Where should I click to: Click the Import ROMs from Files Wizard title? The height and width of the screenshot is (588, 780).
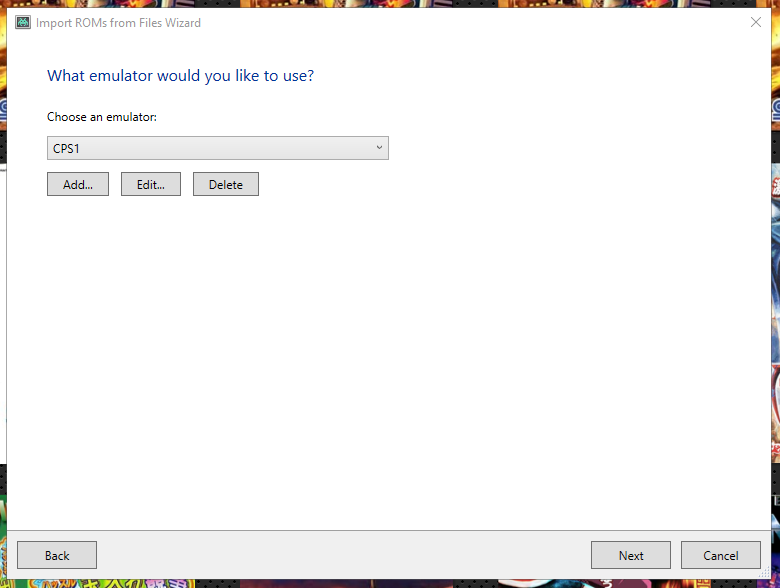(x=118, y=23)
